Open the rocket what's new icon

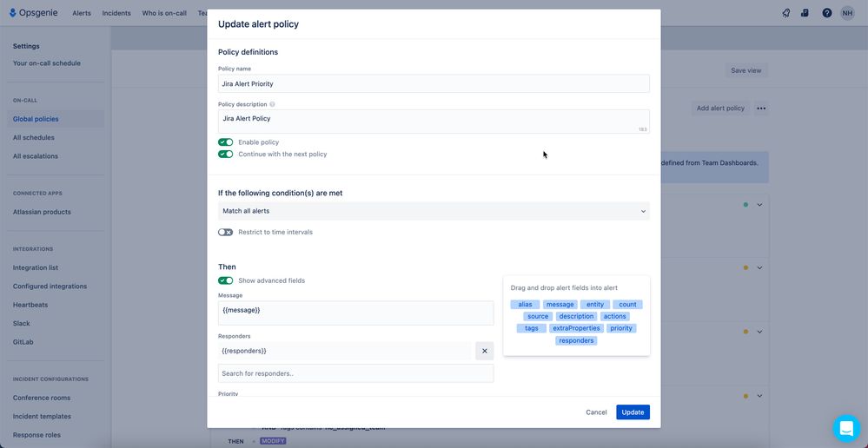click(786, 13)
